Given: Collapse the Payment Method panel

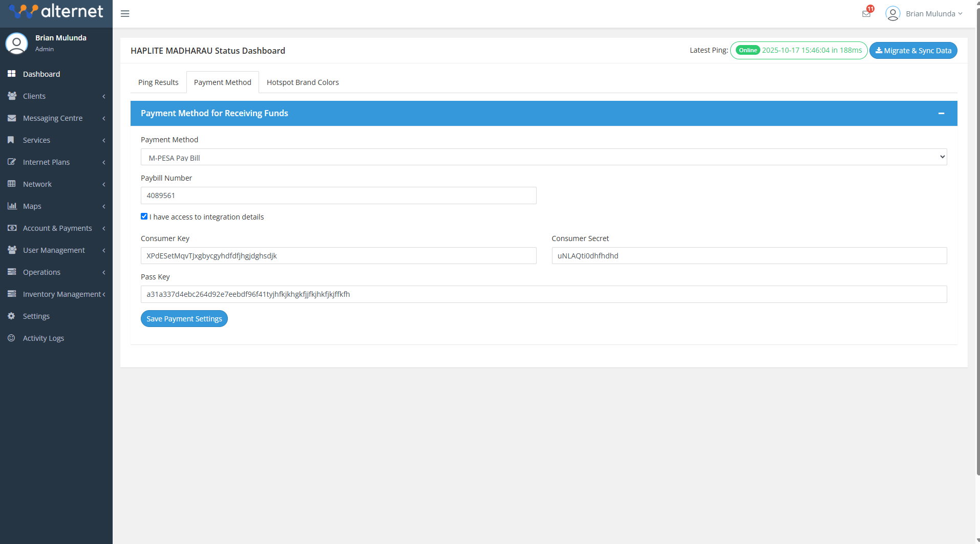Looking at the screenshot, I should tap(942, 113).
